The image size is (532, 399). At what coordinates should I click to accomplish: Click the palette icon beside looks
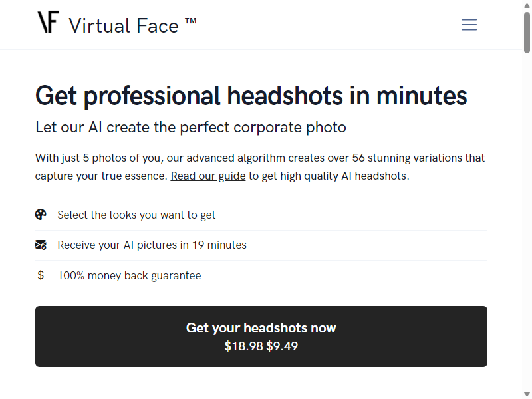[41, 215]
